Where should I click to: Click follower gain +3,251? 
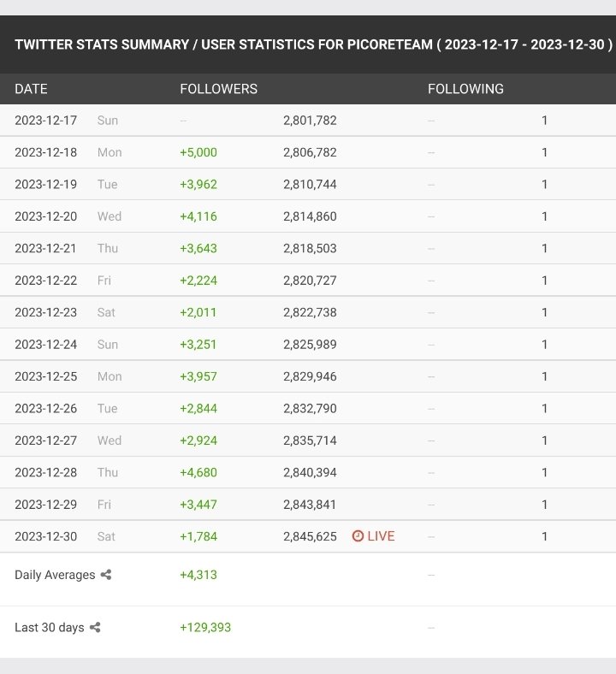198,345
